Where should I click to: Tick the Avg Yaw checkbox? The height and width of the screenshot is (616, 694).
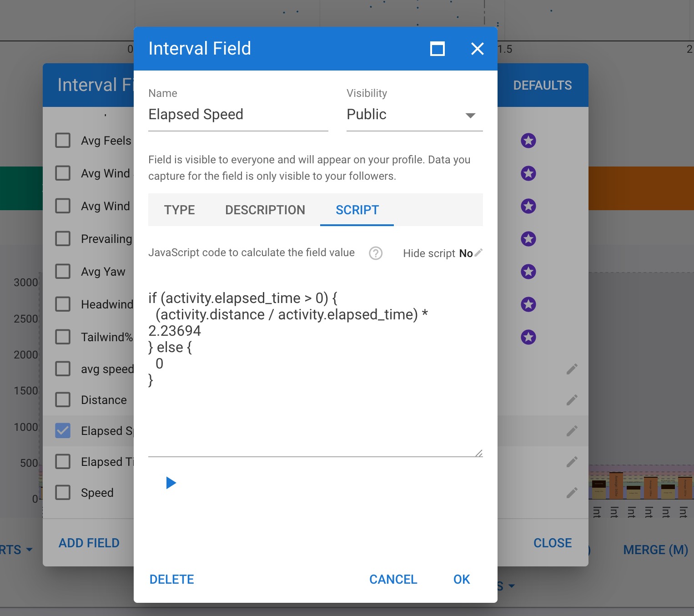[x=63, y=272]
